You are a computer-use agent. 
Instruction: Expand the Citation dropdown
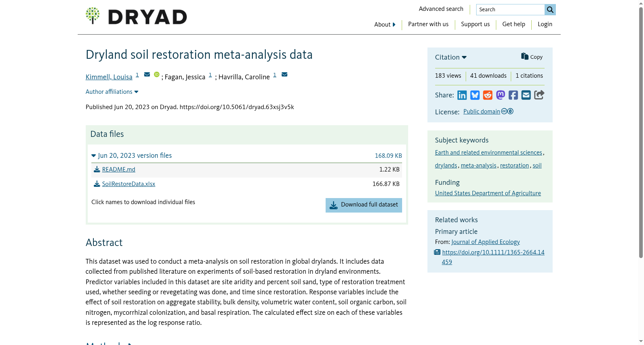tap(451, 57)
